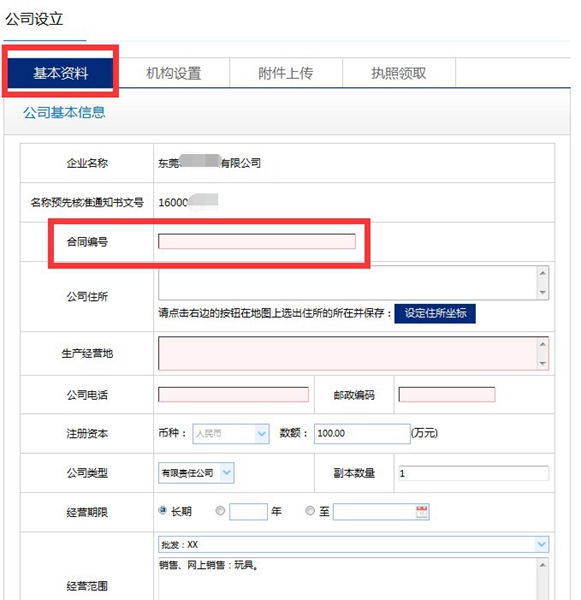
Task: Click the 生产经营地 scroll down arrow
Action: point(543,364)
